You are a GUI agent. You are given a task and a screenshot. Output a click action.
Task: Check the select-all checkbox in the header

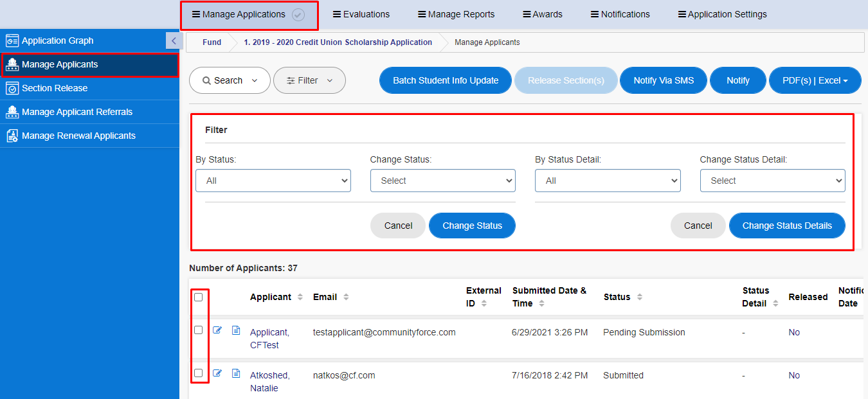click(199, 296)
